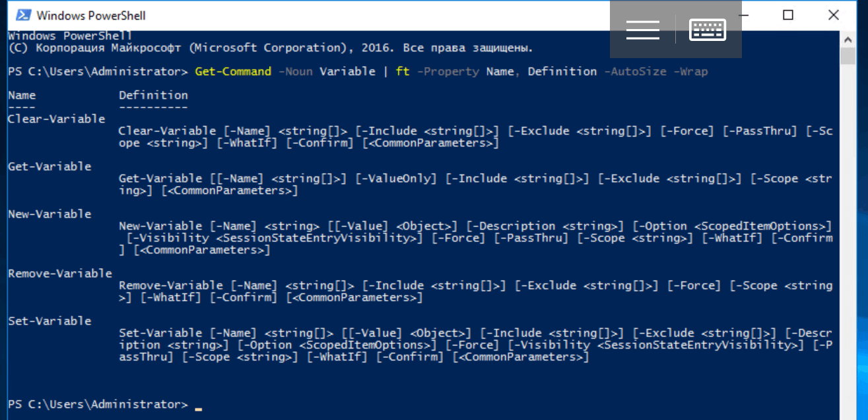Click the Windows PowerShell title text
868x420 pixels.
point(91,15)
